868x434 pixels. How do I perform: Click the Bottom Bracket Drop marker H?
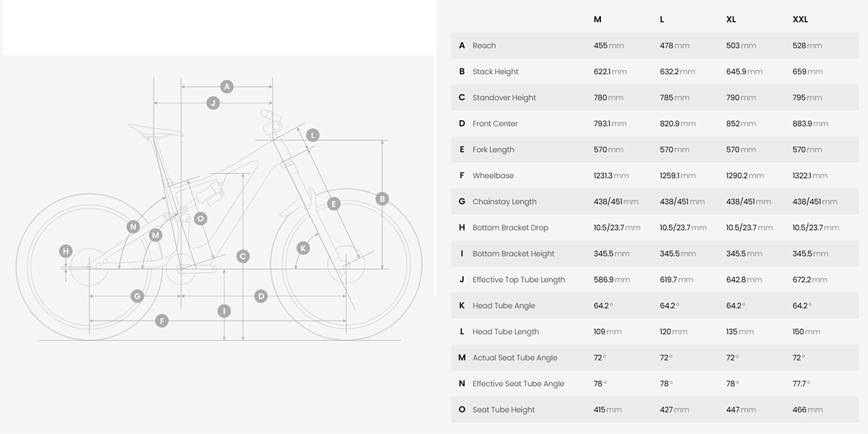click(66, 251)
